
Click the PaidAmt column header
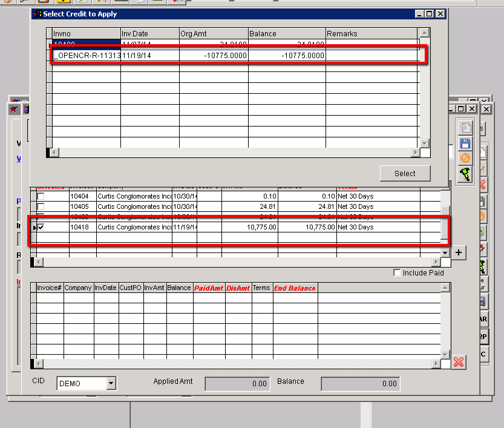(209, 288)
